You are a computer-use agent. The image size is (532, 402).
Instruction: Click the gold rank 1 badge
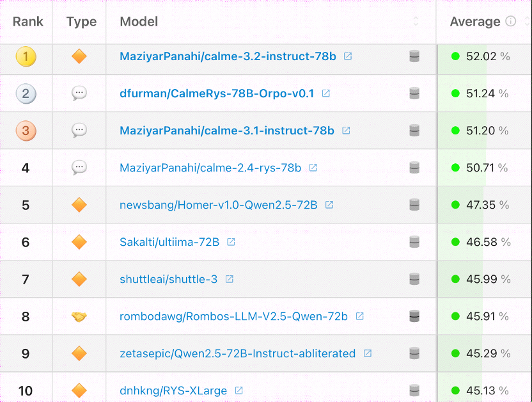click(26, 56)
